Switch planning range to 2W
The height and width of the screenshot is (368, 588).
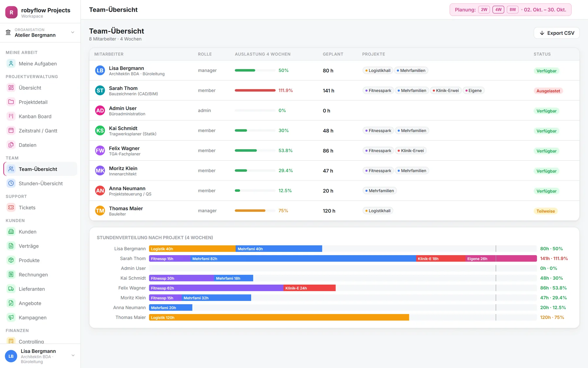pos(484,10)
